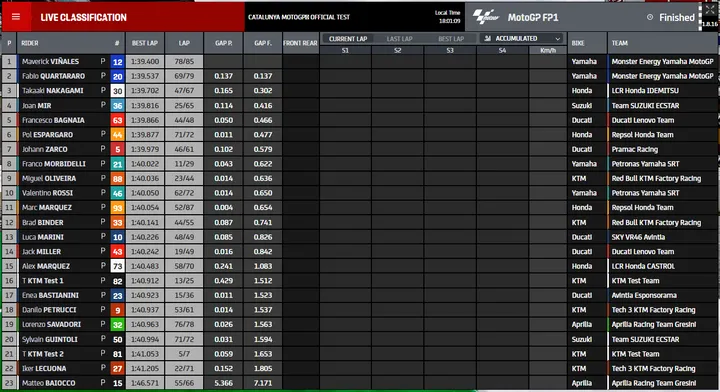The image size is (720, 392).
Task: Click the P pit marker for Nakagami
Action: tap(103, 90)
